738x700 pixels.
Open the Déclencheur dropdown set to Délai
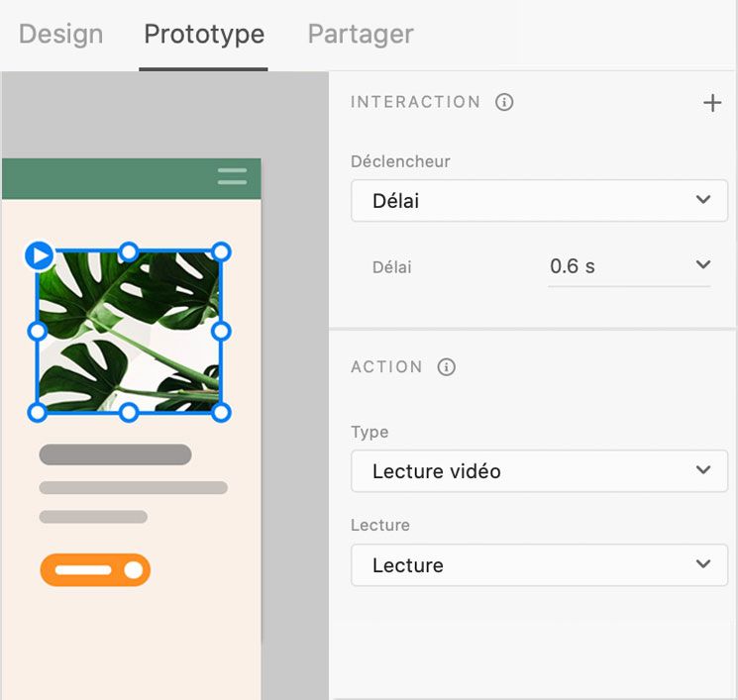point(539,200)
